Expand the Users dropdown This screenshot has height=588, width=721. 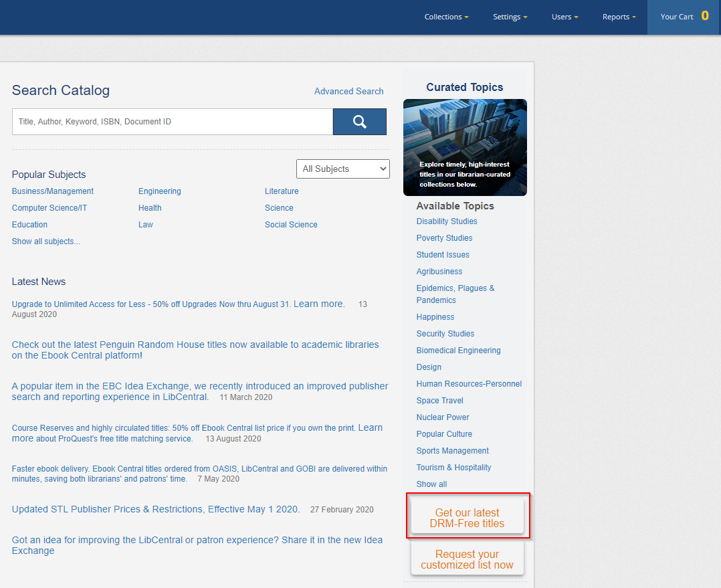[564, 17]
